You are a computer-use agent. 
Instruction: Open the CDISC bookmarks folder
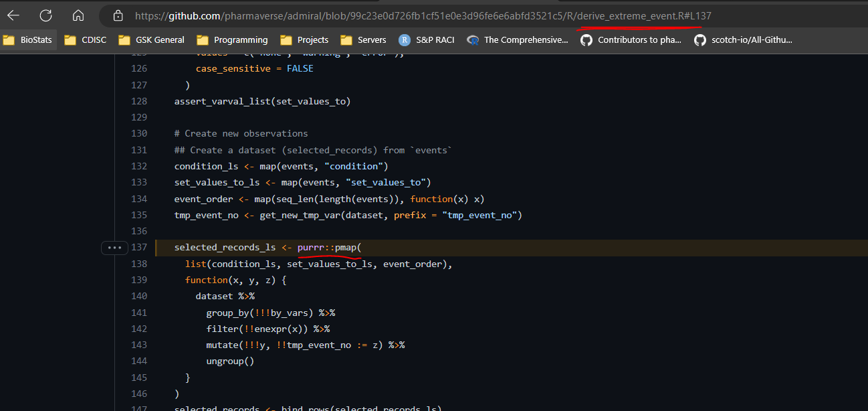pos(84,39)
